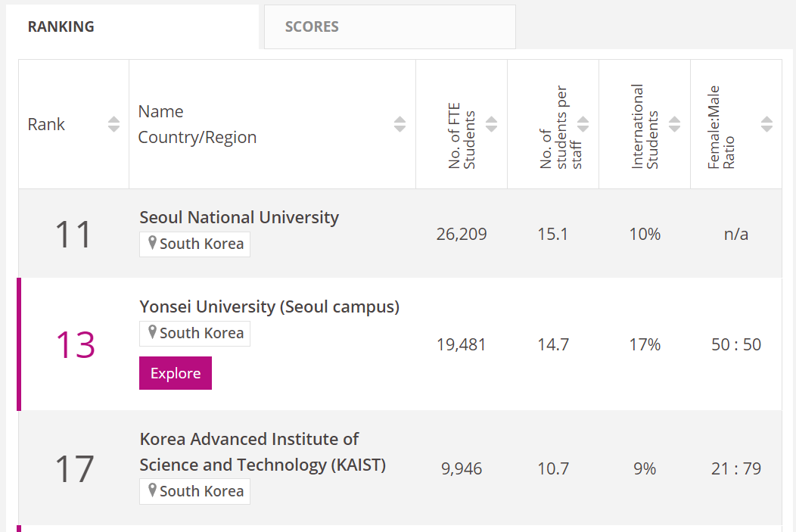Click FTE students value 9,946
This screenshot has width=796, height=532.
coord(462,469)
